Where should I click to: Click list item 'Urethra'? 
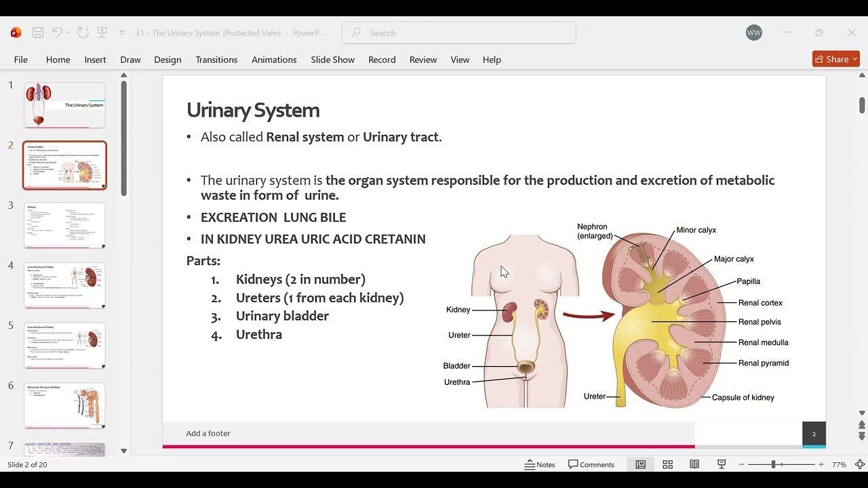[258, 334]
